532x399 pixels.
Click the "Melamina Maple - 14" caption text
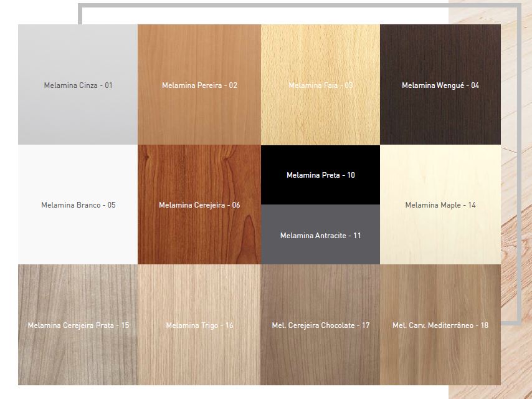tap(440, 205)
